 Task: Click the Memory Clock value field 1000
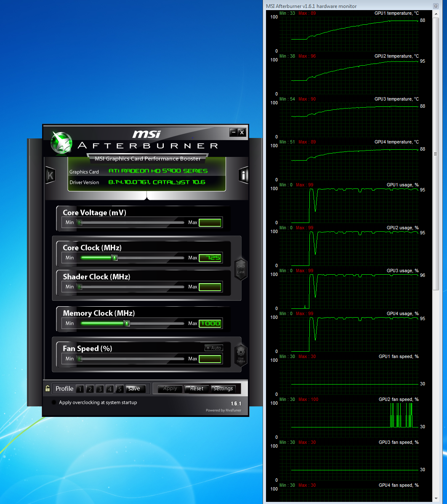point(210,324)
